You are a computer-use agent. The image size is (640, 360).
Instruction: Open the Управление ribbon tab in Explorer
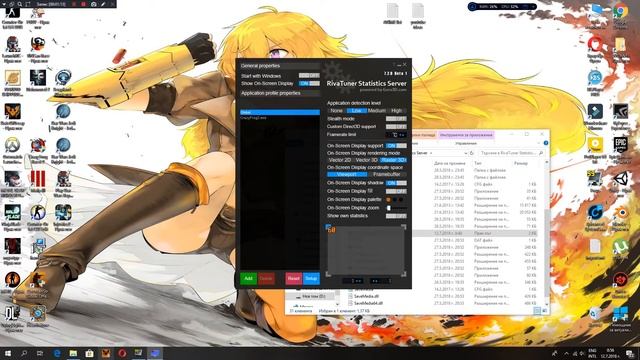[466, 144]
